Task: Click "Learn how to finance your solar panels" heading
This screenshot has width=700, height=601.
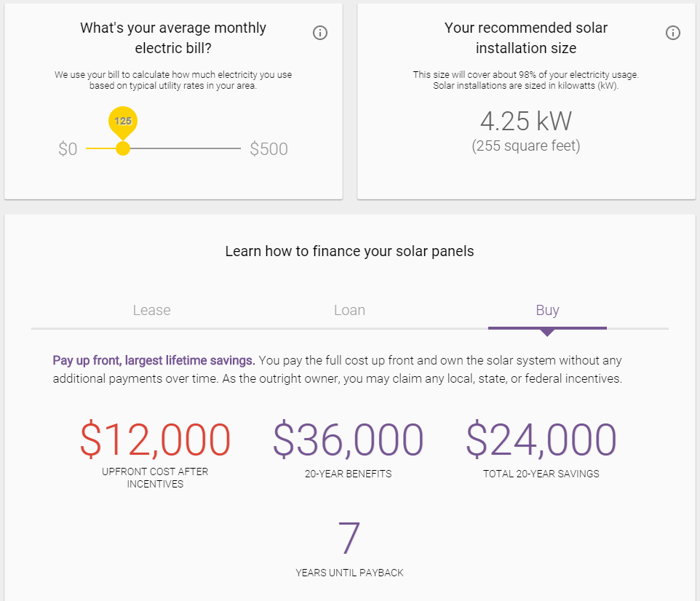Action: [349, 251]
